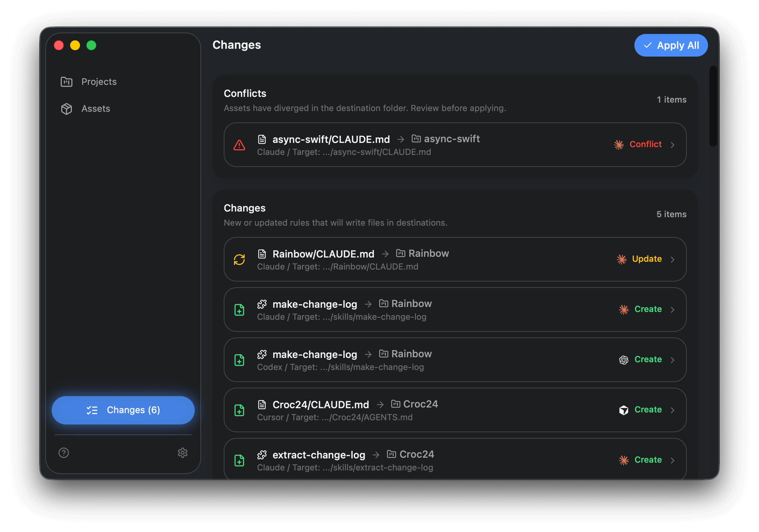Click the green file-create icon on Croc24/CLAUDE.md row
This screenshot has width=759, height=532.
239,410
